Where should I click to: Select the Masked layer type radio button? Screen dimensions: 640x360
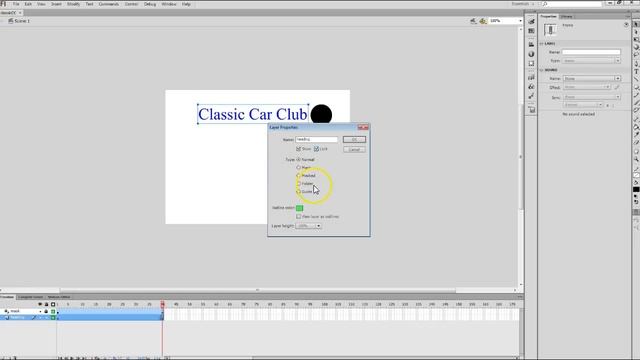click(x=298, y=176)
